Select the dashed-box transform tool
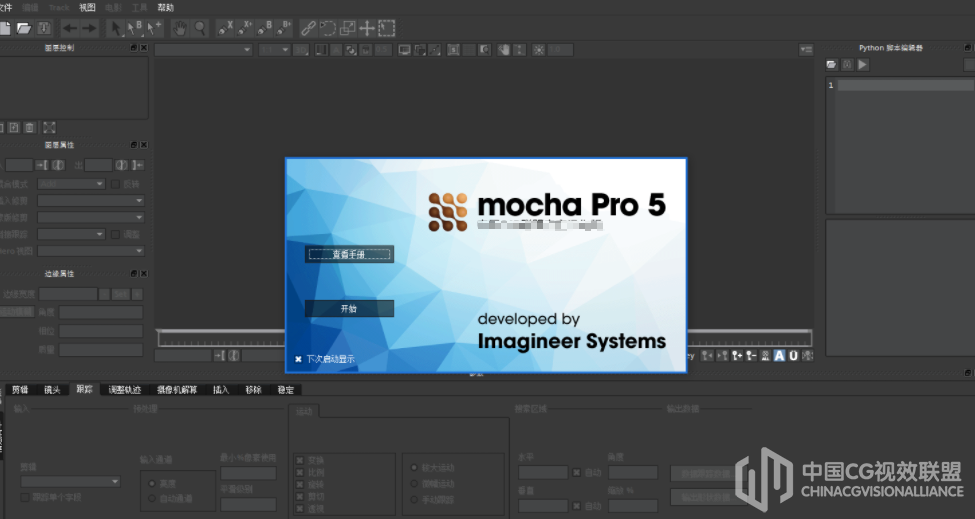This screenshot has height=519, width=975. [x=387, y=28]
